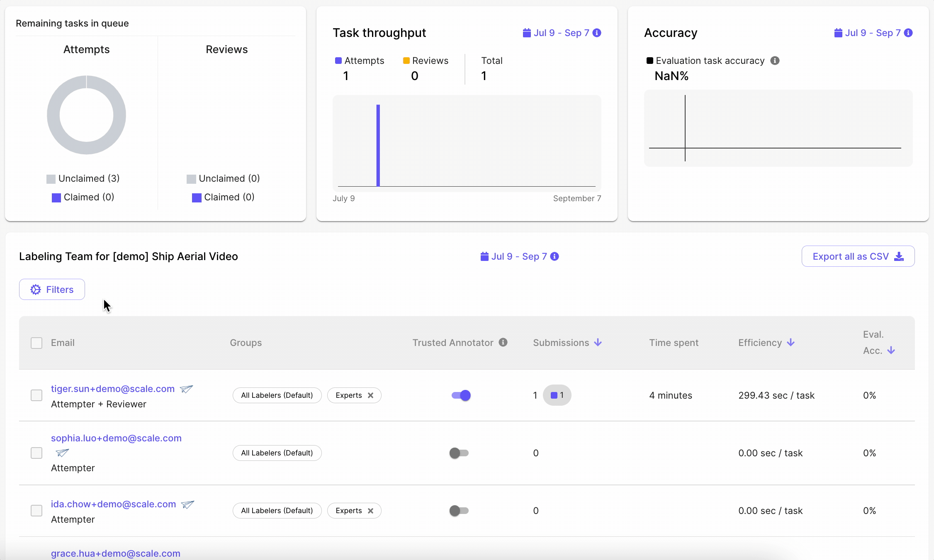934x560 pixels.
Task: Remove Experts tag from ida.chow row
Action: click(371, 511)
